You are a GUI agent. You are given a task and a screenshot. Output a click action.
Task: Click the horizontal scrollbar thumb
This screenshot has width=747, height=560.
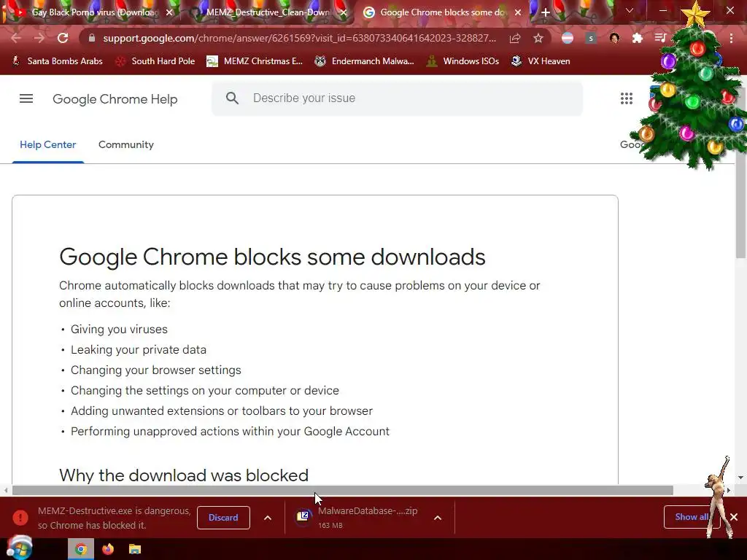(343, 490)
